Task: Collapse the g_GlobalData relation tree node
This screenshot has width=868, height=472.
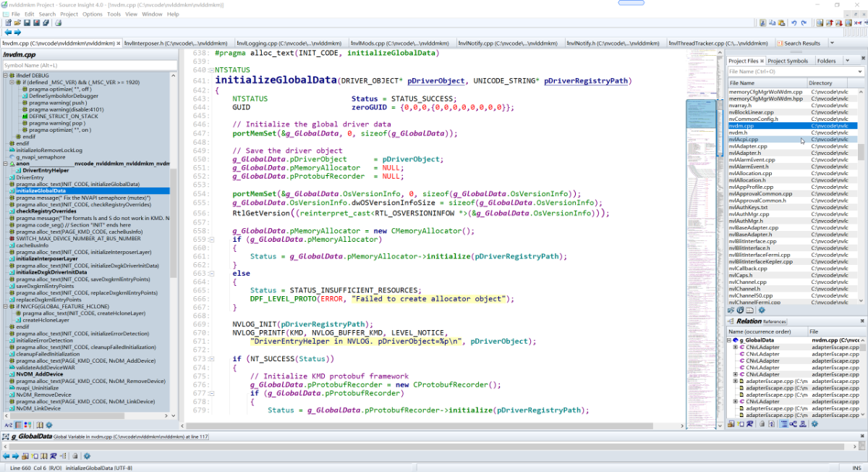Action: pos(729,340)
